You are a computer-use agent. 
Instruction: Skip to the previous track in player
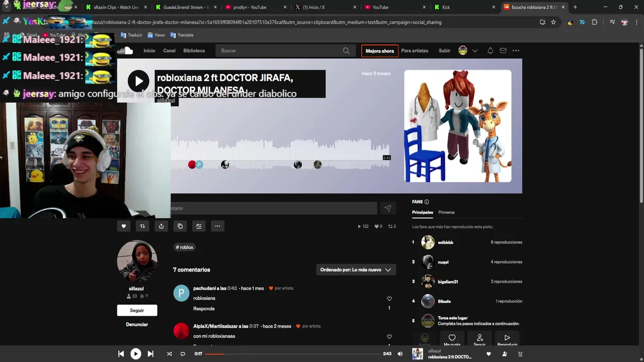(x=121, y=354)
